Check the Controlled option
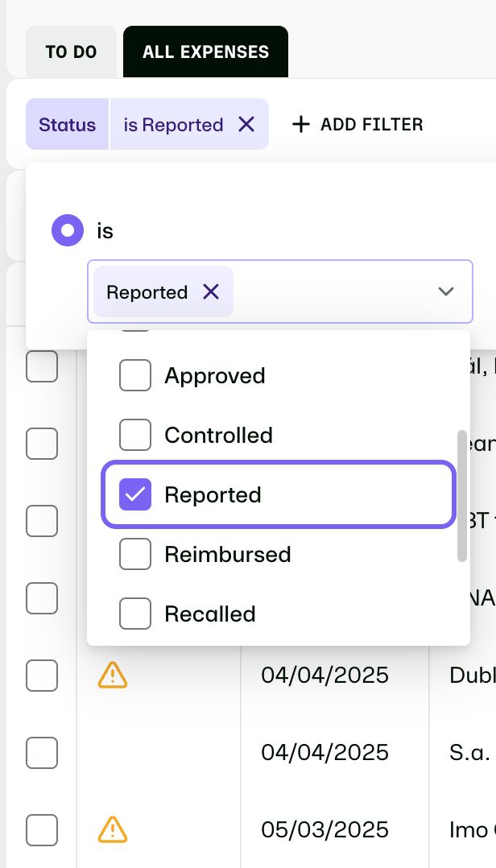Screen dimensions: 496x868 pos(135,435)
